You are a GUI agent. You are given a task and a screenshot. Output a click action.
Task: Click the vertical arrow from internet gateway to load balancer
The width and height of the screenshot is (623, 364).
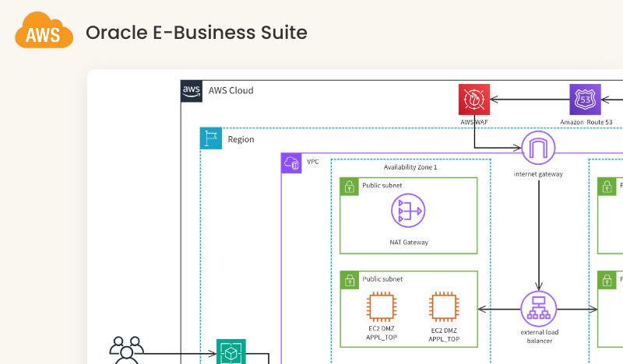(539, 235)
